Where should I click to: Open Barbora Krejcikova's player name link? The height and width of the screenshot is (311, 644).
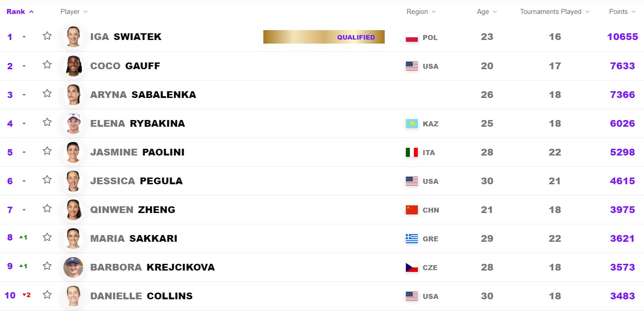(152, 267)
